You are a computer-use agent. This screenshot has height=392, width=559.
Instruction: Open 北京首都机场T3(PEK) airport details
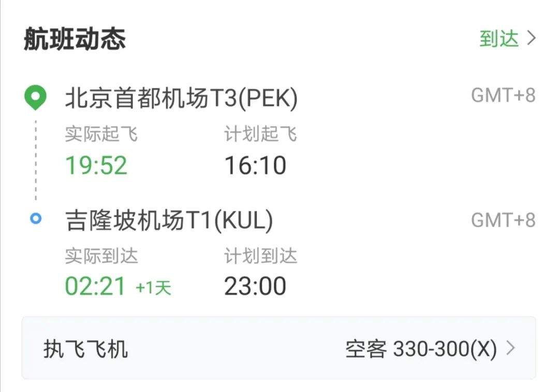(181, 97)
